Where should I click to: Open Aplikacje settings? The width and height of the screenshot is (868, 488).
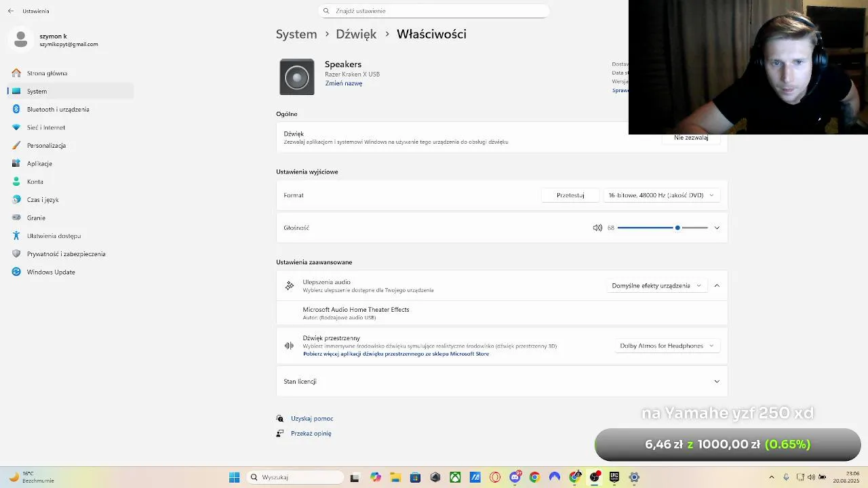tap(71, 163)
